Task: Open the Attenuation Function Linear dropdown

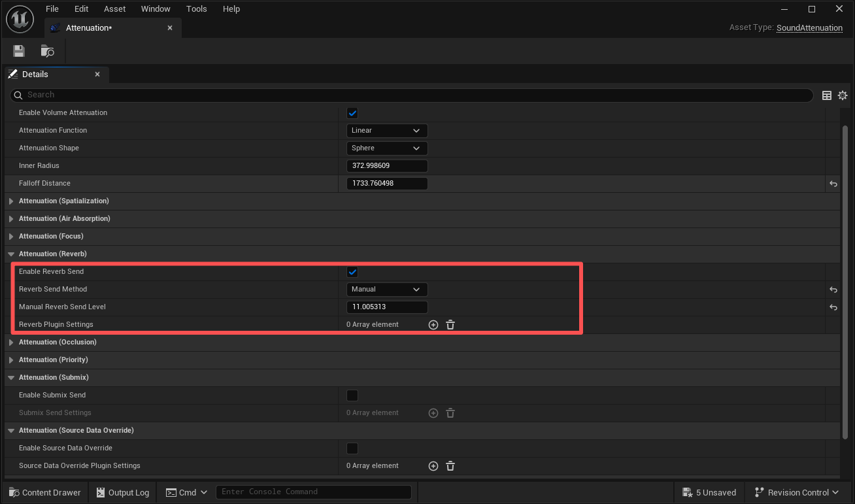Action: (386, 131)
